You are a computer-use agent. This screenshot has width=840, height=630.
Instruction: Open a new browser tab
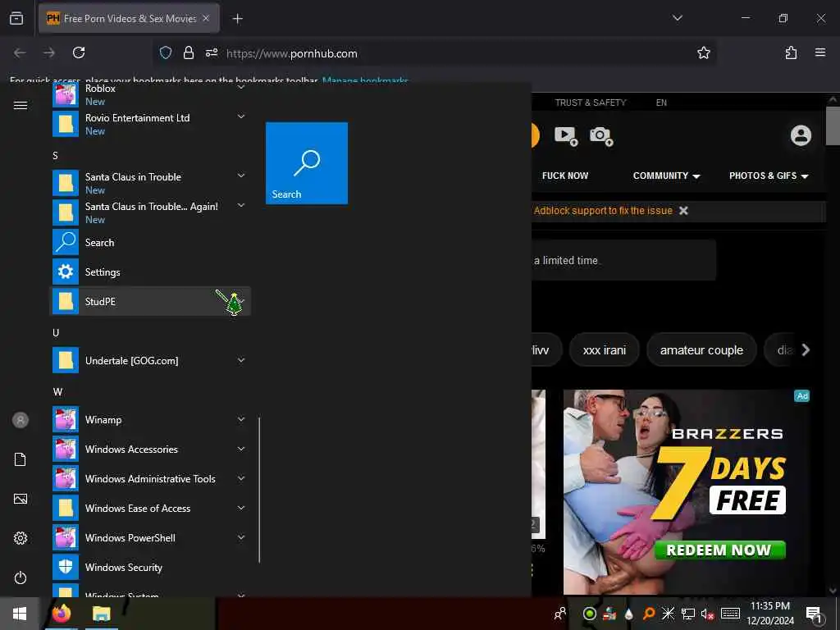coord(237,19)
